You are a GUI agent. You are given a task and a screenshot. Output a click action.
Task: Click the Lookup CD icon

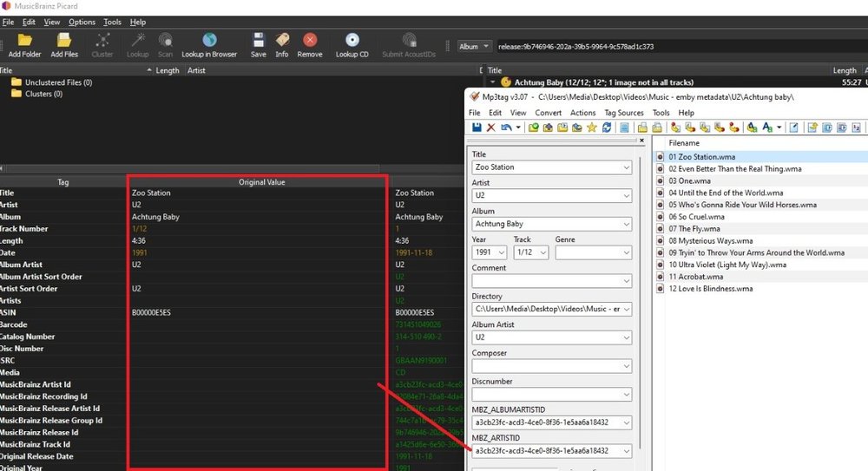tap(352, 45)
